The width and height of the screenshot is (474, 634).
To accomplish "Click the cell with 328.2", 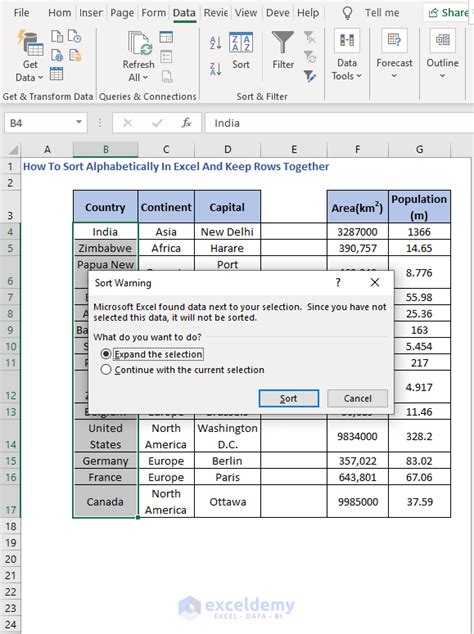I will 419,436.
